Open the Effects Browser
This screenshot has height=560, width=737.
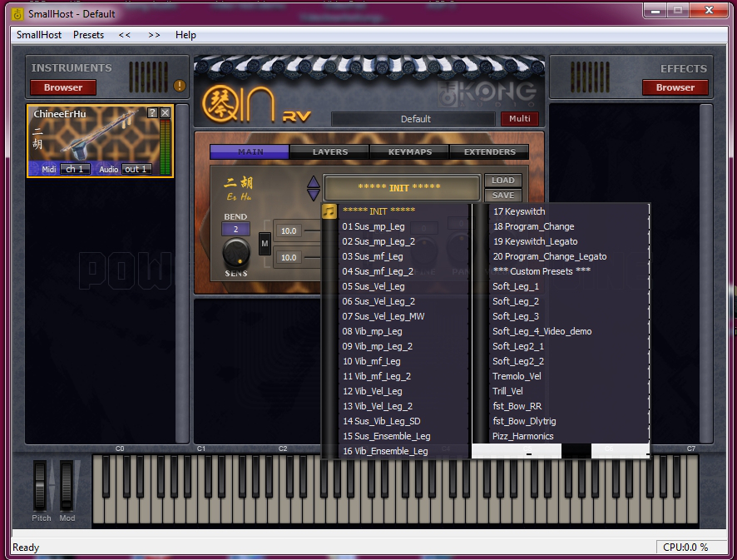coord(675,87)
